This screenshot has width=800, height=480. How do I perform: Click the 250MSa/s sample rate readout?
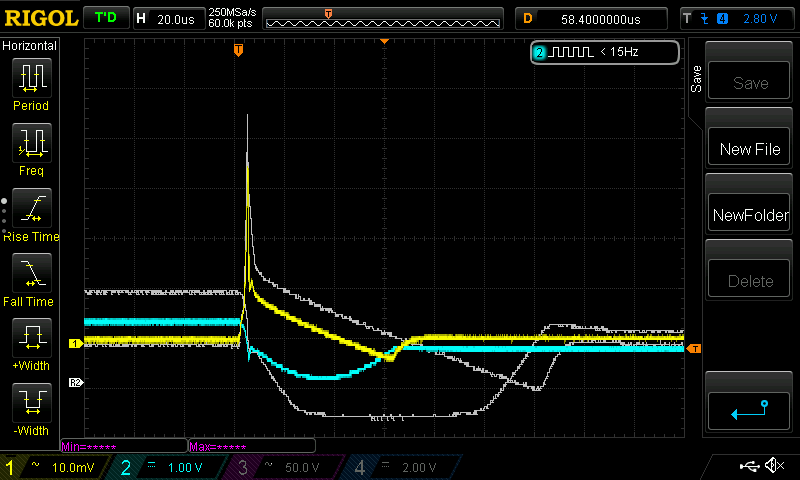click(x=232, y=12)
